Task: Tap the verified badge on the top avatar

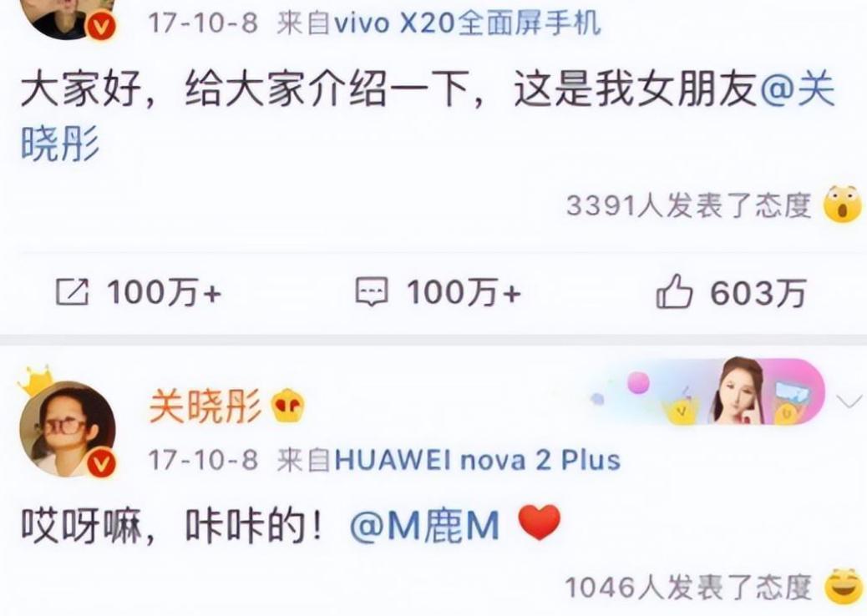Action: pyautogui.click(x=101, y=26)
